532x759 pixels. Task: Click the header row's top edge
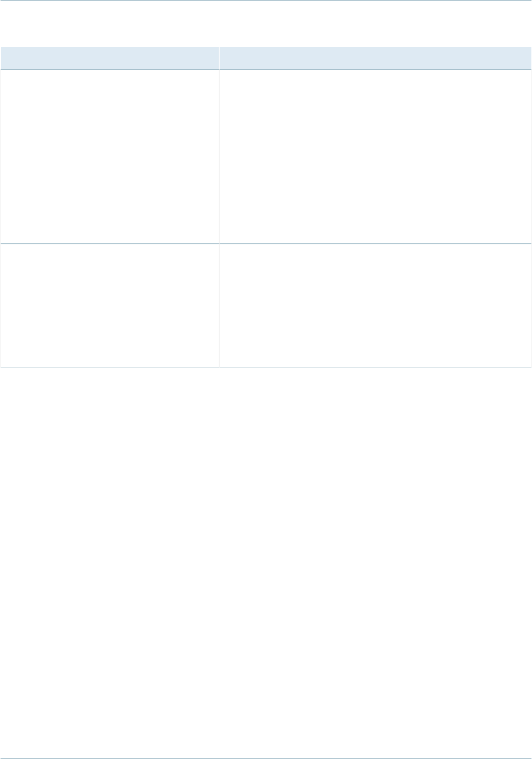[266, 47]
